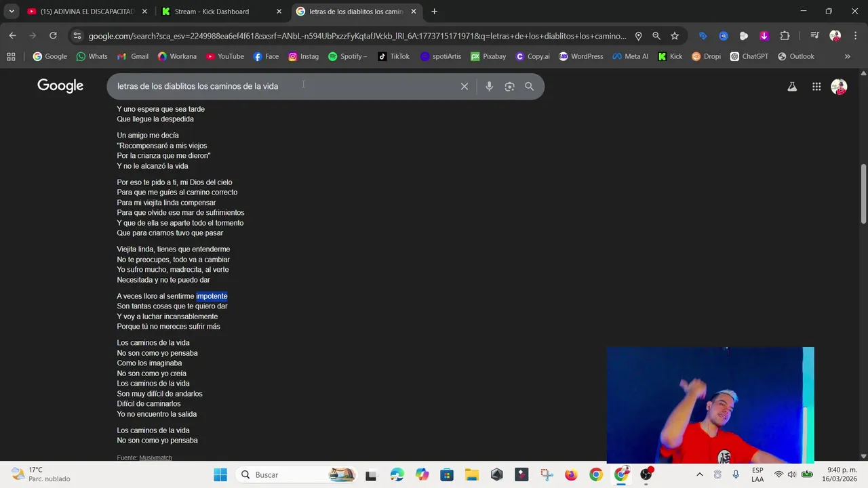This screenshot has height=488, width=868.
Task: Open the spotiArtis bookmark
Action: [x=440, y=56]
